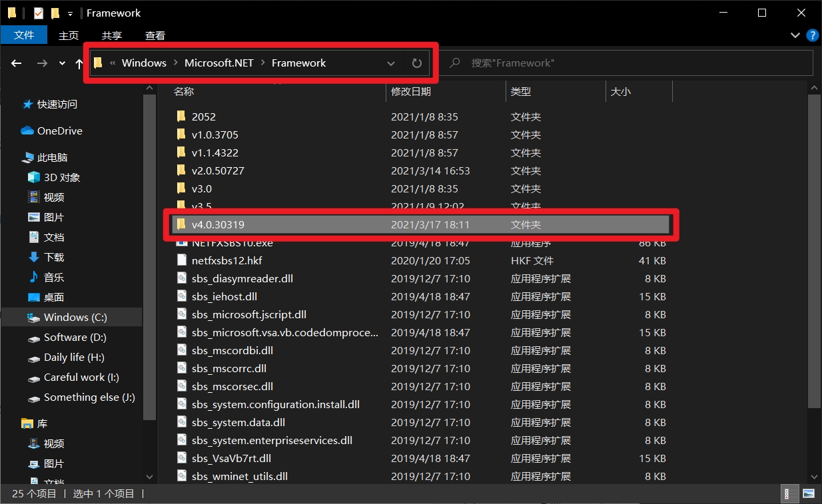The width and height of the screenshot is (822, 504).
Task: Open the 文件 ribbon tab
Action: tap(24, 35)
